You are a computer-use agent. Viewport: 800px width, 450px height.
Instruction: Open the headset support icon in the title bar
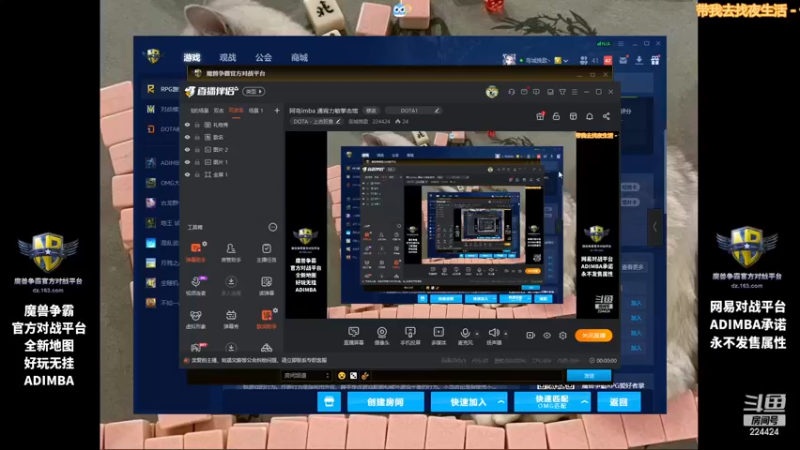click(511, 92)
